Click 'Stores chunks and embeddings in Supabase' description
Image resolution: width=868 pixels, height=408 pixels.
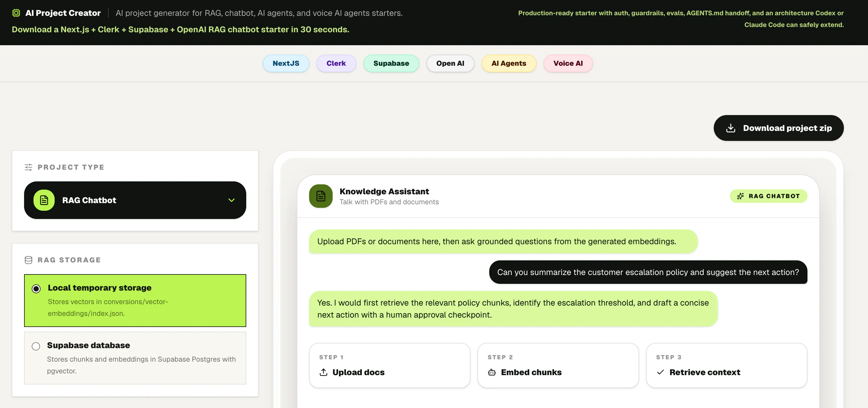(x=141, y=365)
